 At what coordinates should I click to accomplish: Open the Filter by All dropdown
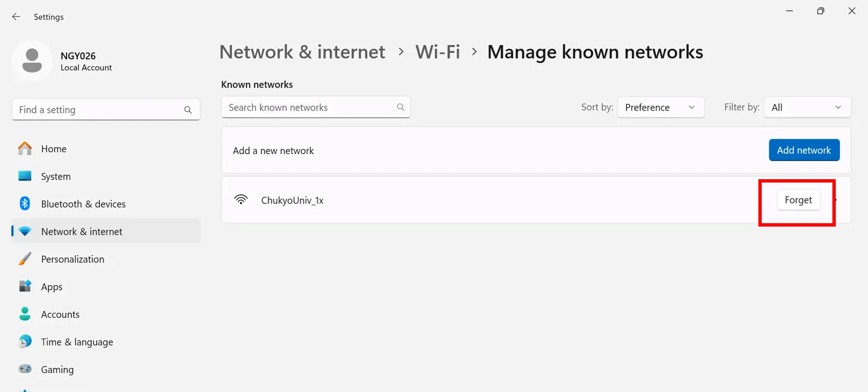coord(807,108)
